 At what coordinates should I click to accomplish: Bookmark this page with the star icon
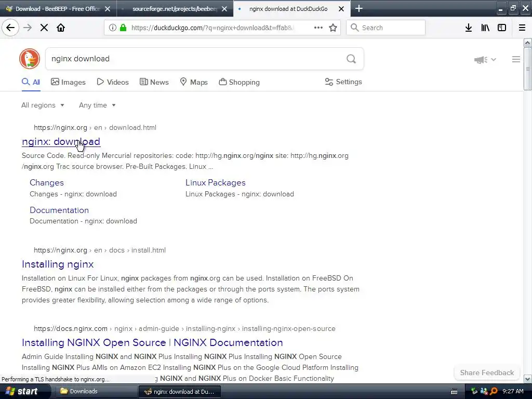pyautogui.click(x=333, y=28)
